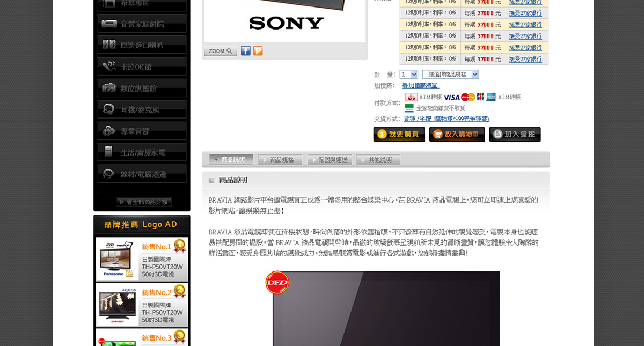The width and height of the screenshot is (644, 346).
Task: Select the 生活/廚房家電 category
Action: point(142,152)
